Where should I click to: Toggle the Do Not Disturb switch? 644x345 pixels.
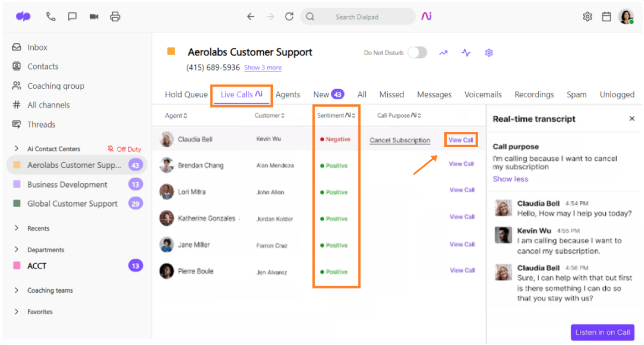coord(417,53)
